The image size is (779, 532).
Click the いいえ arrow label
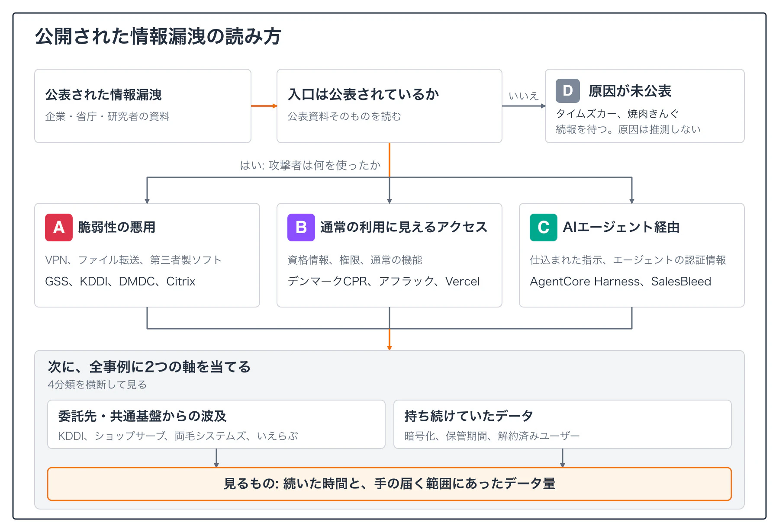[x=523, y=96]
